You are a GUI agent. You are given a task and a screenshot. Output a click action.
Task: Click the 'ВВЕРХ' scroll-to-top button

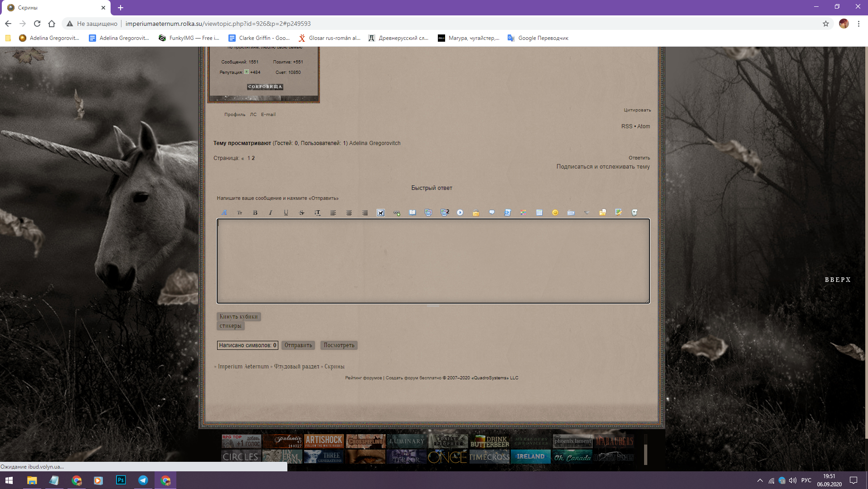(x=838, y=280)
